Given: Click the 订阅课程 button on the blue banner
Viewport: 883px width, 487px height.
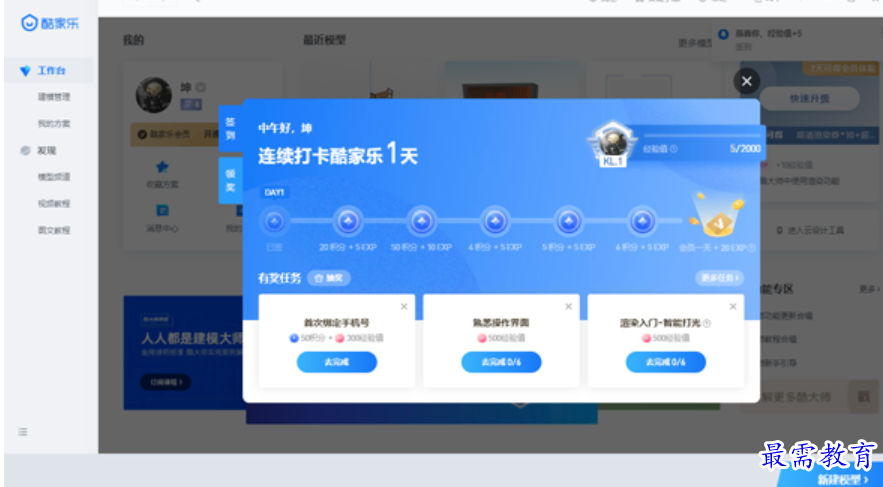Looking at the screenshot, I should click(x=166, y=382).
